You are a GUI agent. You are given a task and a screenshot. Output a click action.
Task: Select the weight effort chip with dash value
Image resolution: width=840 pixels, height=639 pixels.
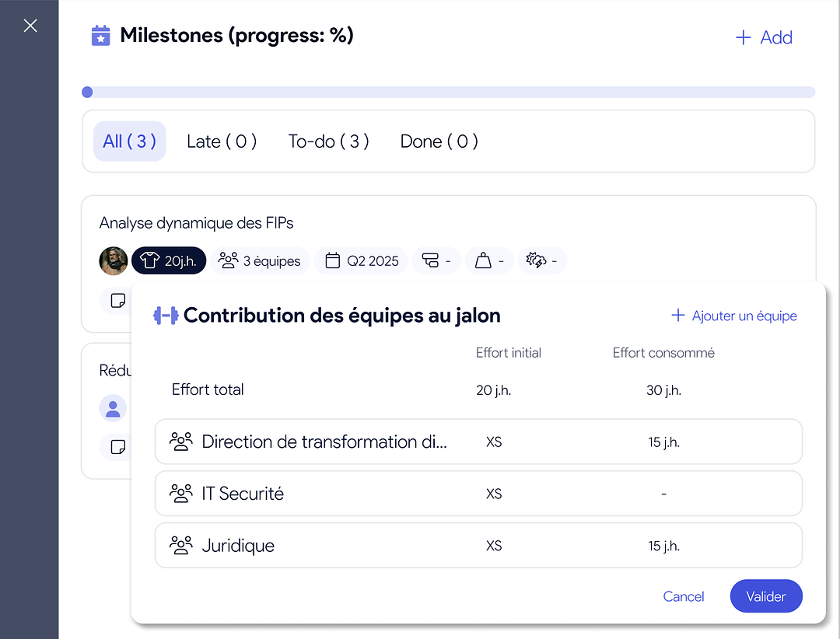(x=489, y=260)
